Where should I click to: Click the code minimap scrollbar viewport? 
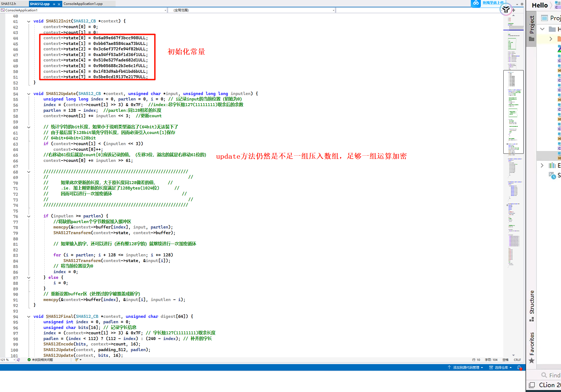(513, 112)
